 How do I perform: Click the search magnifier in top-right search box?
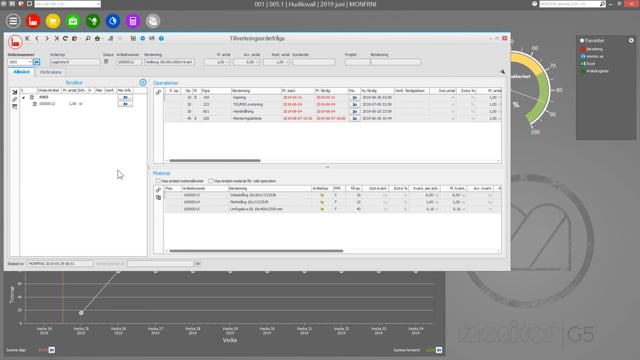[602, 4]
